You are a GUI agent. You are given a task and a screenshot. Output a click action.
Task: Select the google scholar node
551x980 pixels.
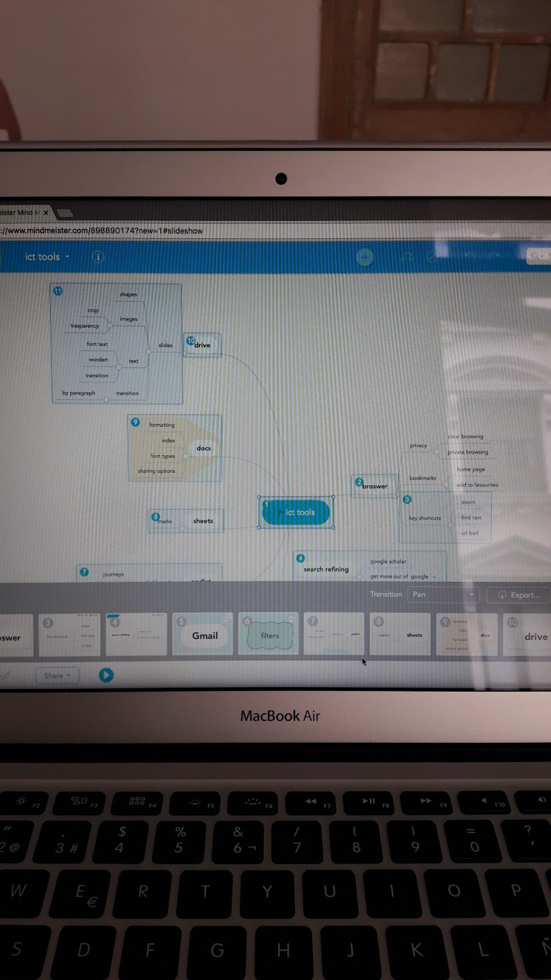point(388,562)
